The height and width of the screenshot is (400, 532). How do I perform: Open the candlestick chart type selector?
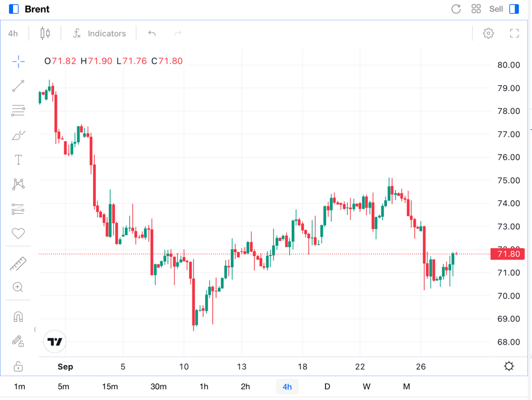45,33
